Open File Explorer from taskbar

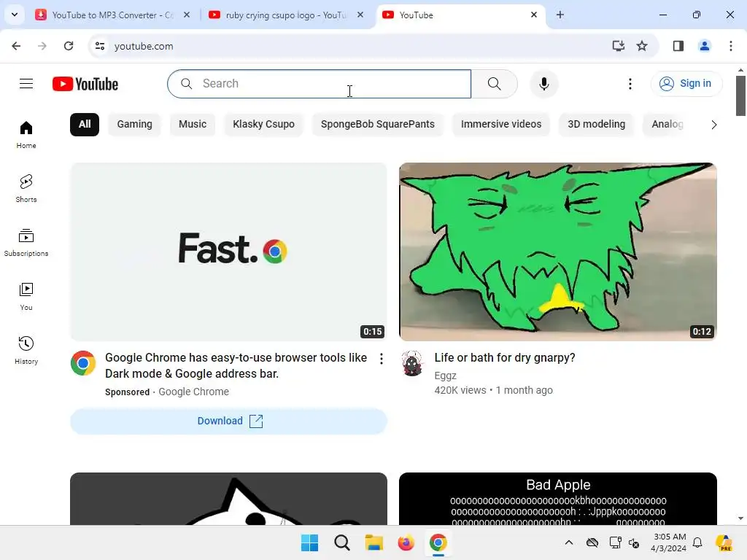point(374,542)
